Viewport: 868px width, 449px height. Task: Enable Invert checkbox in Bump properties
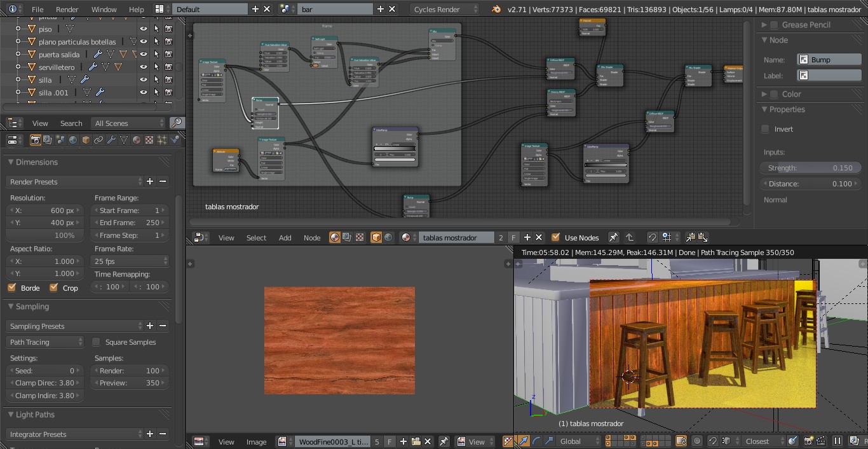coord(766,129)
